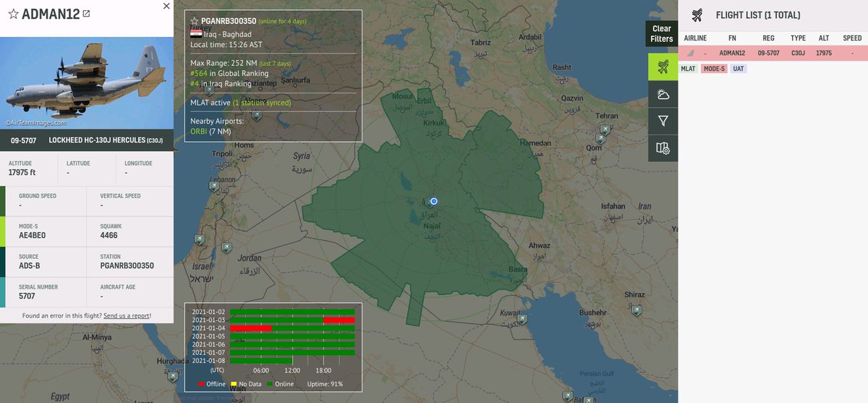This screenshot has width=868, height=403.
Task: Sort flight list by AIRLINE column
Action: 695,38
